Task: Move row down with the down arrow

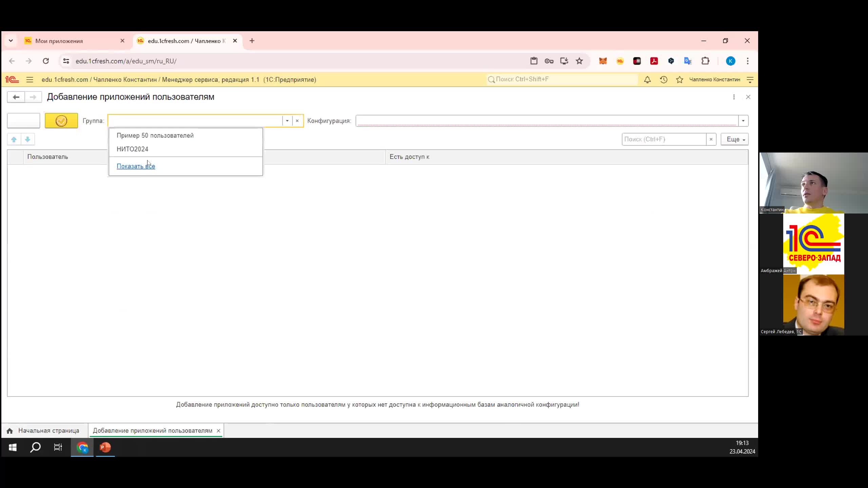Action: click(x=28, y=139)
